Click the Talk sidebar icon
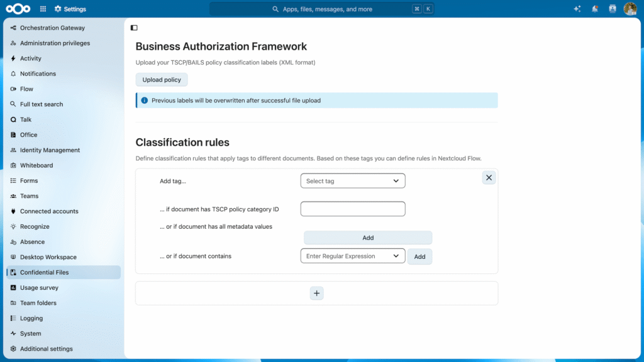Screen dimensions: 644x362 point(13,119)
